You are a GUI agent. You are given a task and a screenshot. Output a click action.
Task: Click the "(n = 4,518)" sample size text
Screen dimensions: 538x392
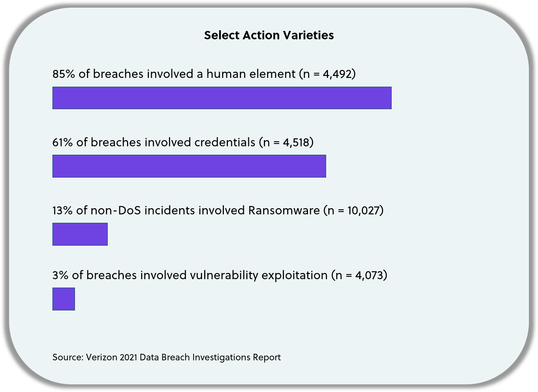point(286,142)
